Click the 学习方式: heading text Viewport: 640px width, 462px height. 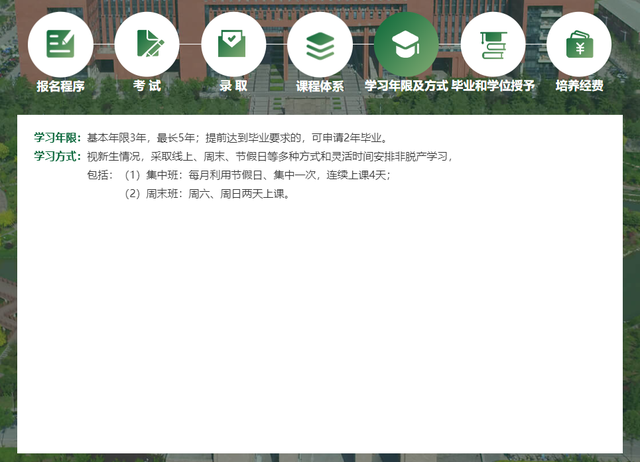click(x=58, y=156)
